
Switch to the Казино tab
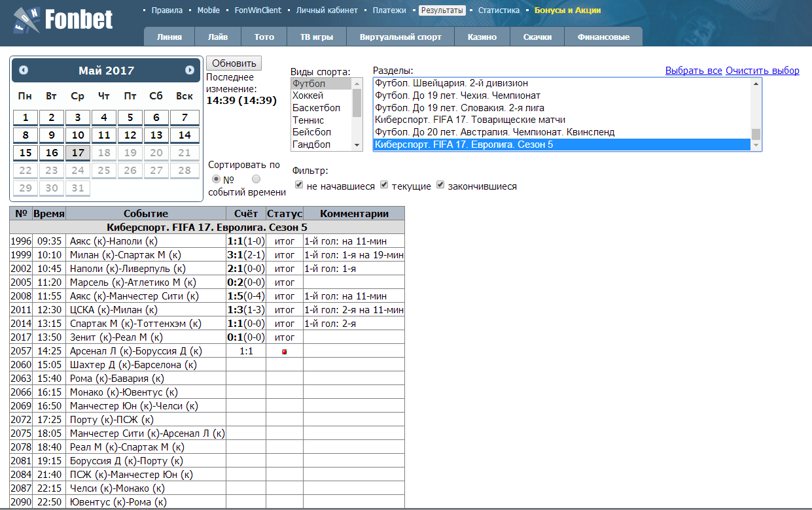pos(482,37)
